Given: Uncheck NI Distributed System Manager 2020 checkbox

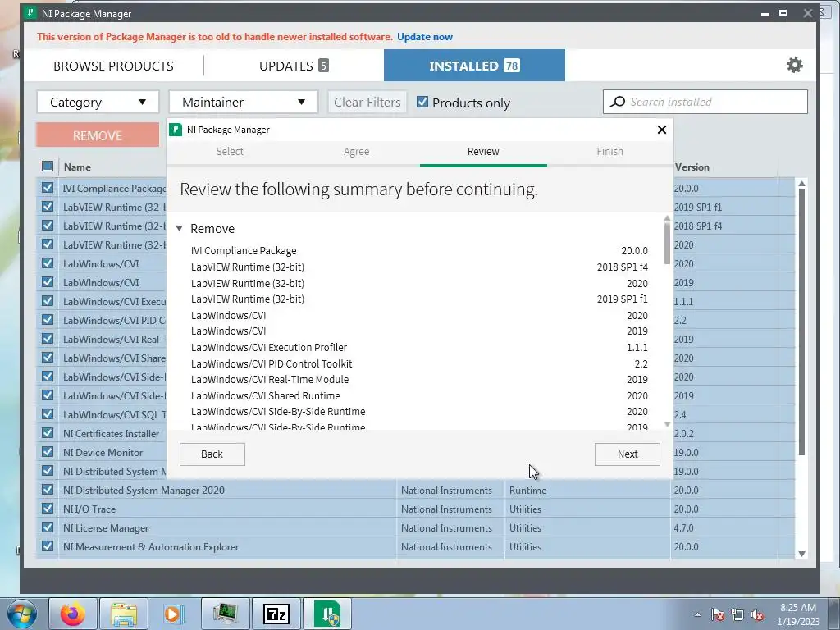Looking at the screenshot, I should 47,490.
